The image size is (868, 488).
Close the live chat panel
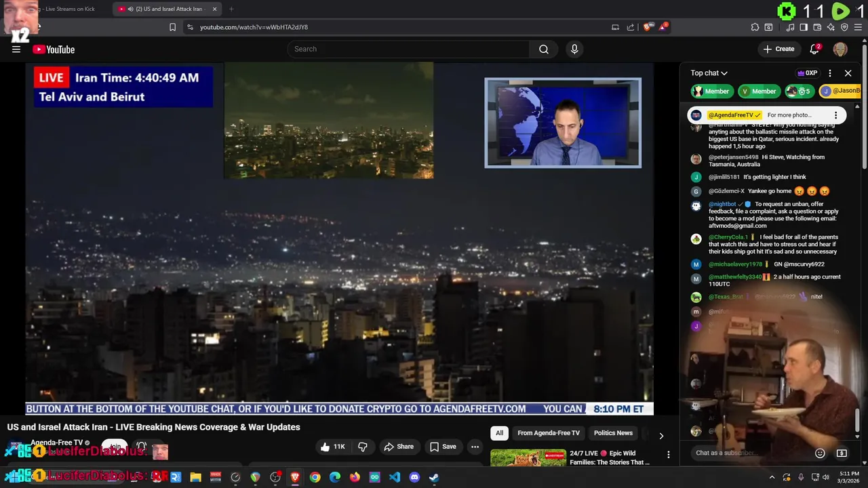pyautogui.click(x=848, y=73)
